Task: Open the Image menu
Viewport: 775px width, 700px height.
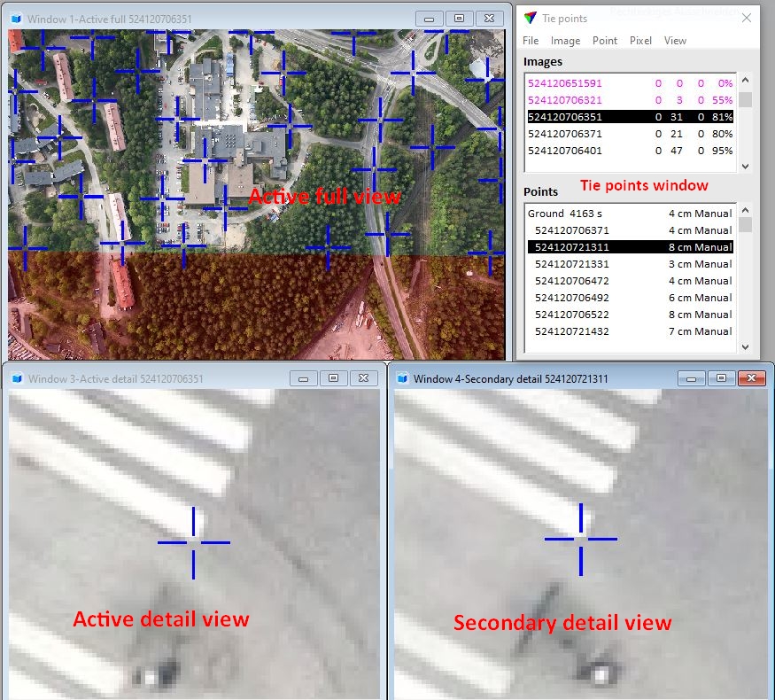Action: pyautogui.click(x=565, y=41)
